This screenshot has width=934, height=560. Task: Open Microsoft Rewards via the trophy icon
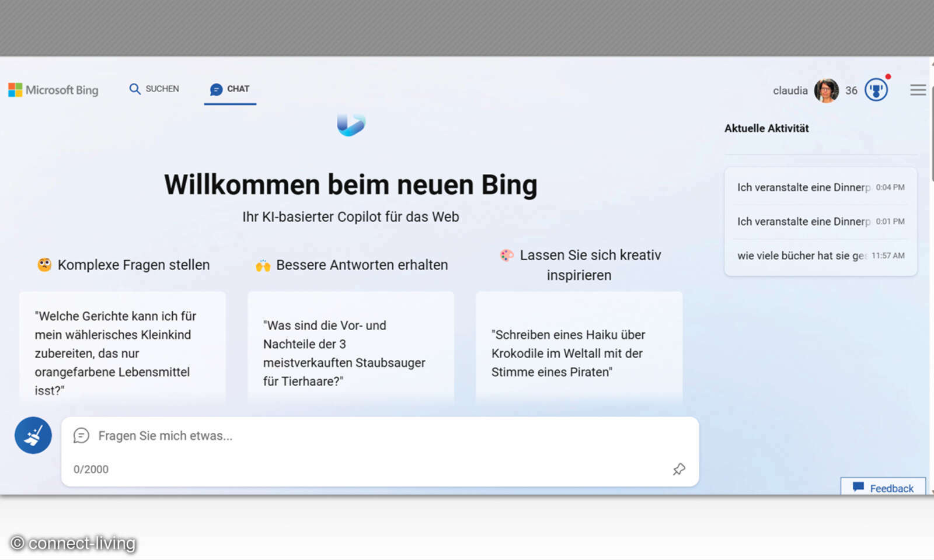(876, 89)
